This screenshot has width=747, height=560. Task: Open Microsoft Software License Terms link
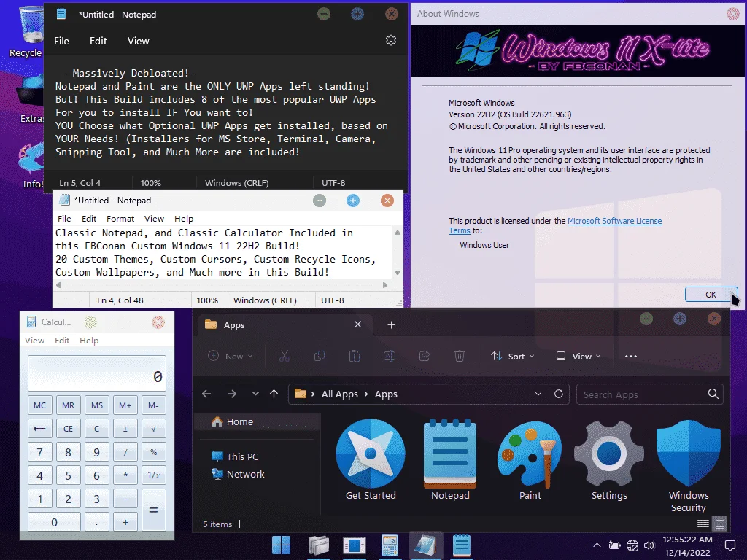tap(614, 221)
